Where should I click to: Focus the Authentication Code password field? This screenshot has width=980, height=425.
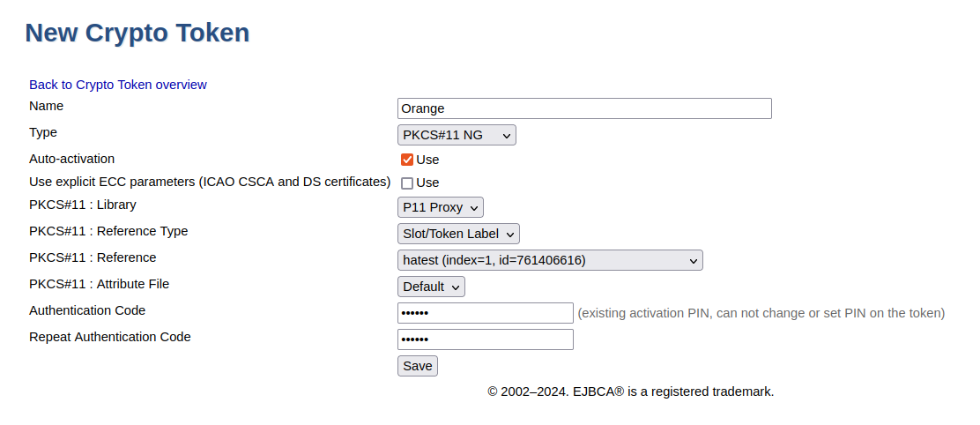coord(486,313)
